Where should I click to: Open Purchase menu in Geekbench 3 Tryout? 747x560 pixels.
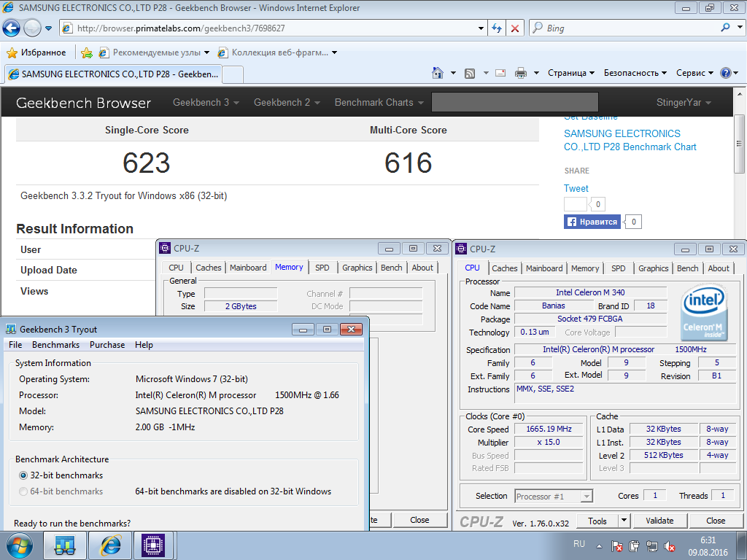coord(107,345)
